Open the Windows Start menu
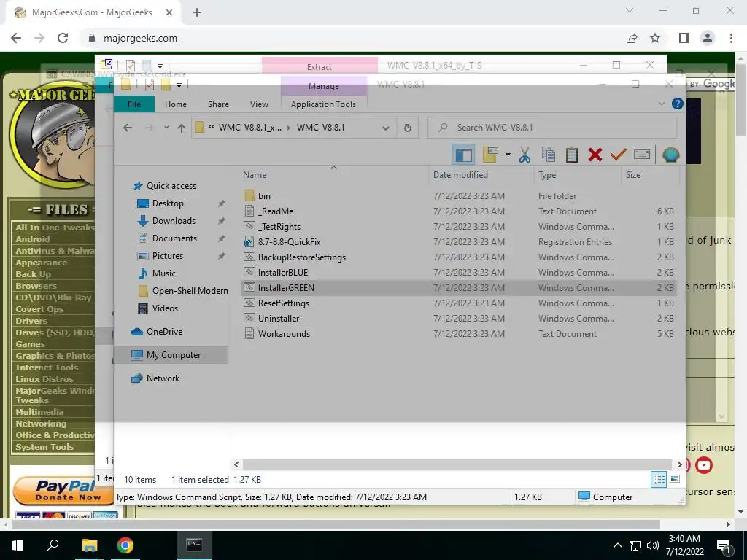747x560 pixels. [18, 545]
